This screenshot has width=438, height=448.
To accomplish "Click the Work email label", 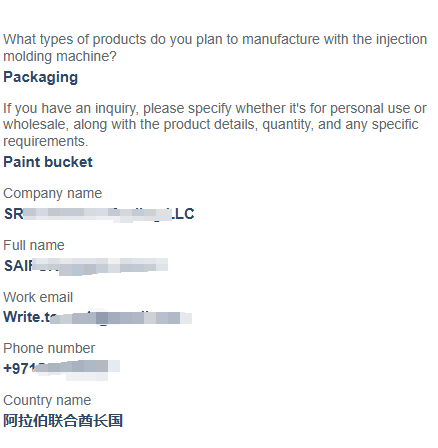I will (38, 297).
